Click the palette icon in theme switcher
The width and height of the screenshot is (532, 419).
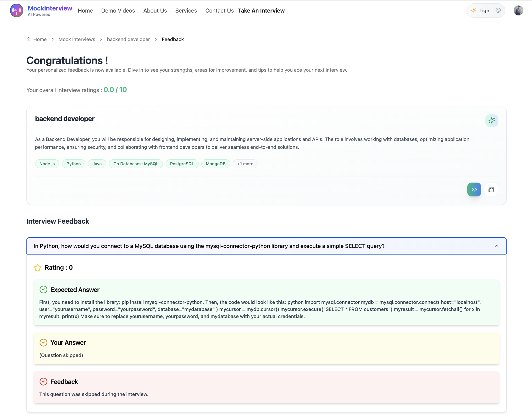coord(498,10)
